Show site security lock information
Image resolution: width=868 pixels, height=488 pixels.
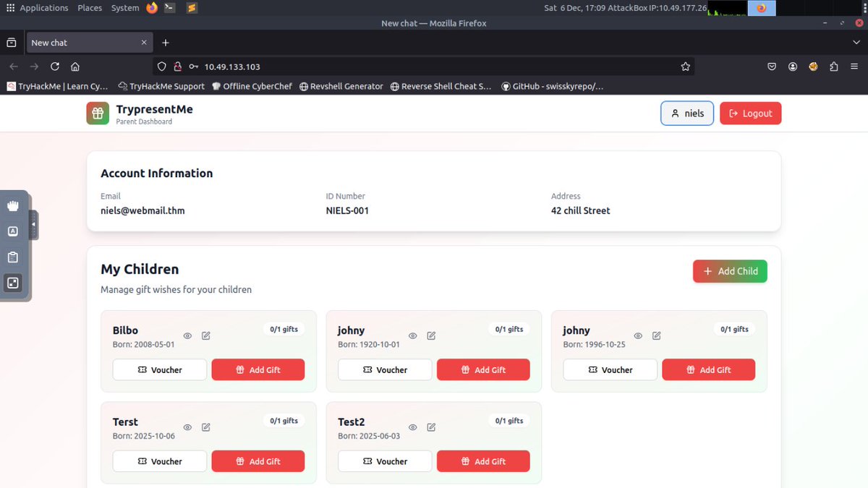177,67
